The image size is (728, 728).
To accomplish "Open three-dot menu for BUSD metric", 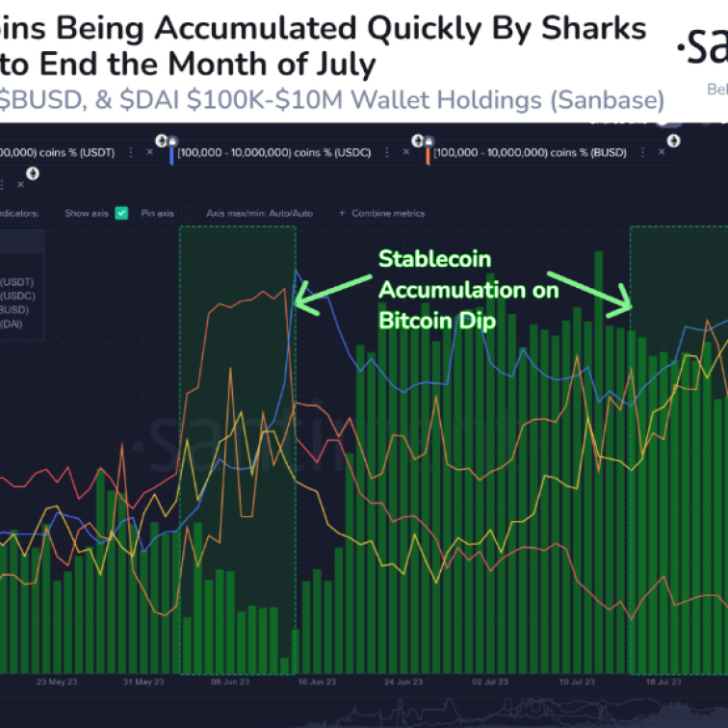I will point(641,152).
